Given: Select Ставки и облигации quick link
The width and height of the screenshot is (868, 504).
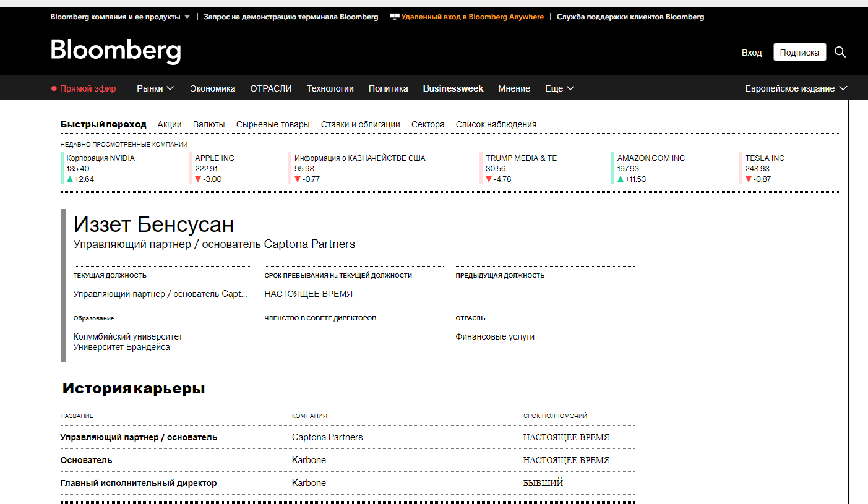Looking at the screenshot, I should click(361, 124).
